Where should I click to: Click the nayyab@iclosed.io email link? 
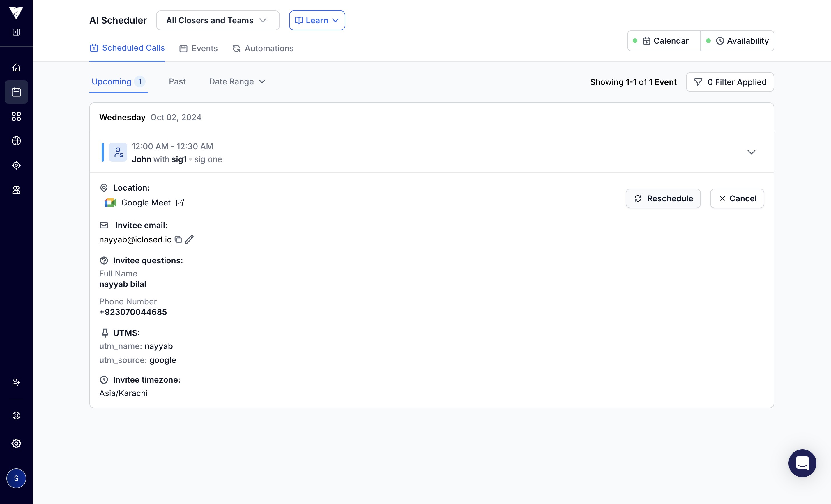pyautogui.click(x=135, y=240)
